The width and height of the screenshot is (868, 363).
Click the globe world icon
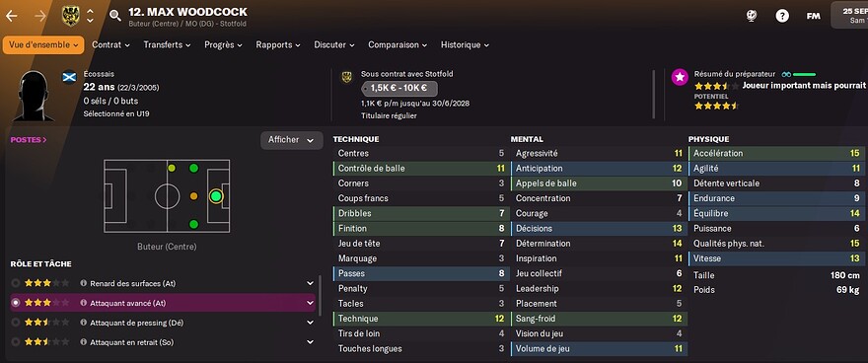pos(752,16)
